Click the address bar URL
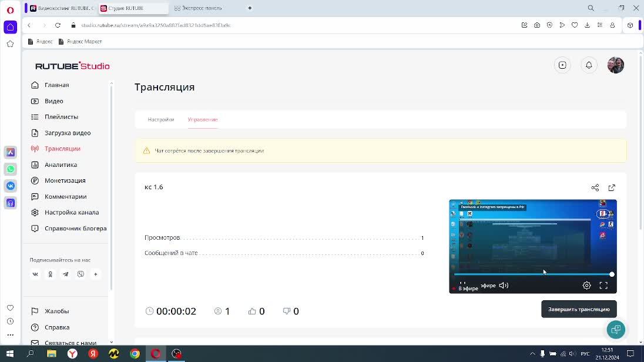644x362 pixels. click(156, 25)
